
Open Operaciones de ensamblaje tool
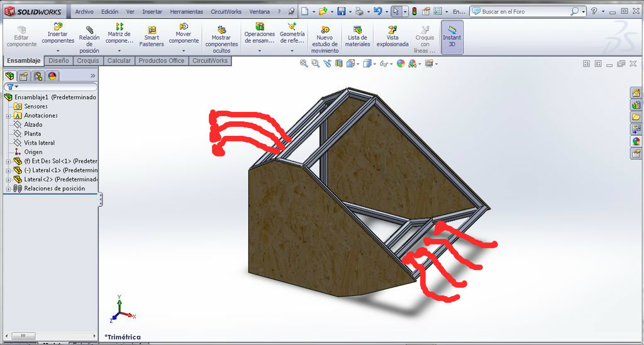pyautogui.click(x=259, y=33)
